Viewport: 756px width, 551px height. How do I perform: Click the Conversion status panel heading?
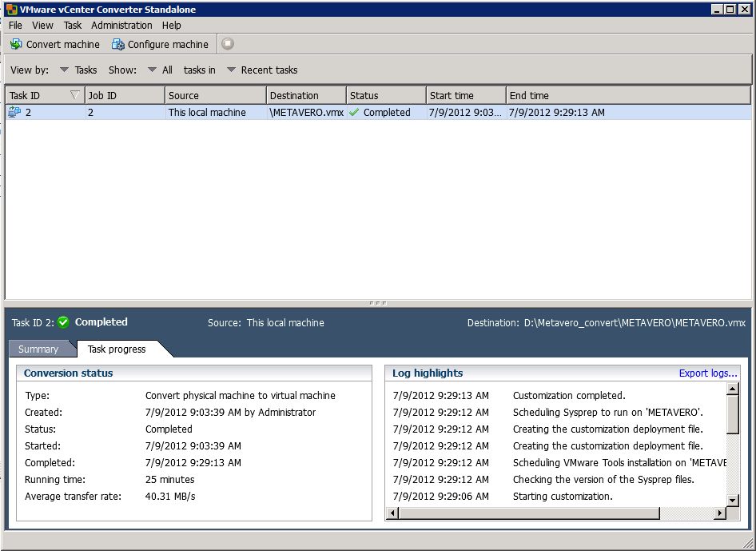[68, 373]
